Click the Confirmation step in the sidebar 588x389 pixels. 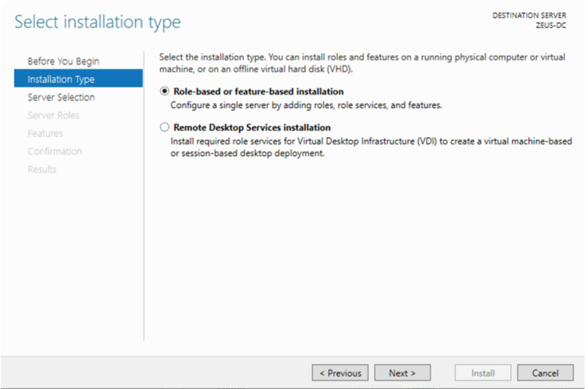click(x=55, y=151)
